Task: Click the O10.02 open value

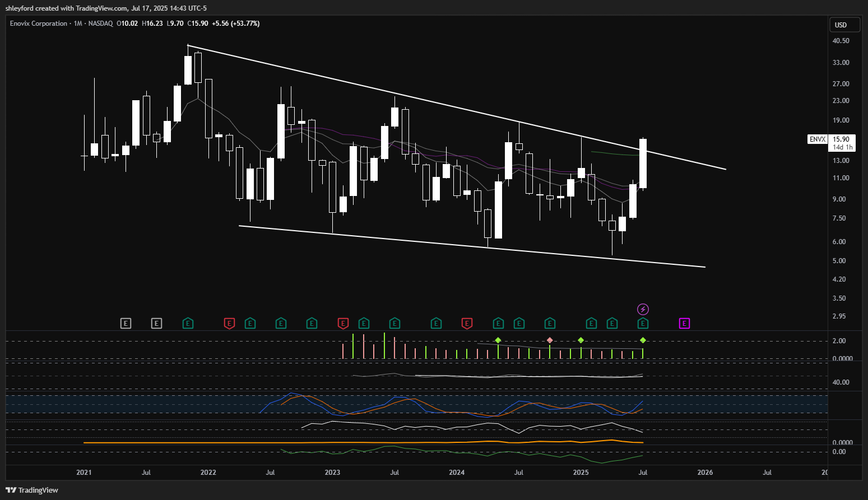Action: [x=127, y=24]
